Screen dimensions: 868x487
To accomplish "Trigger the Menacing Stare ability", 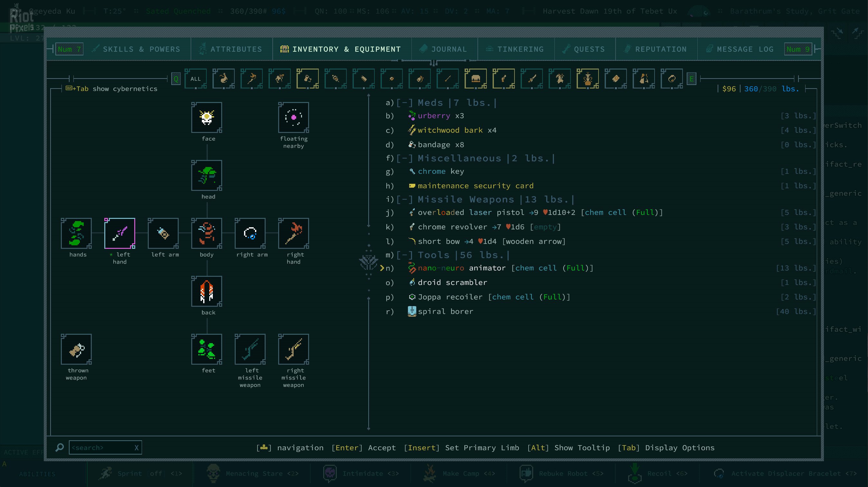I will (x=255, y=473).
